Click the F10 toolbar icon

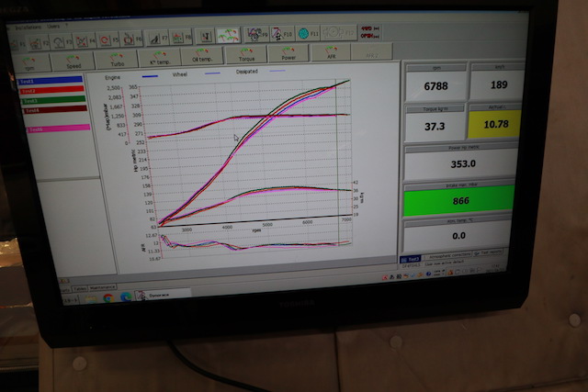pos(278,35)
